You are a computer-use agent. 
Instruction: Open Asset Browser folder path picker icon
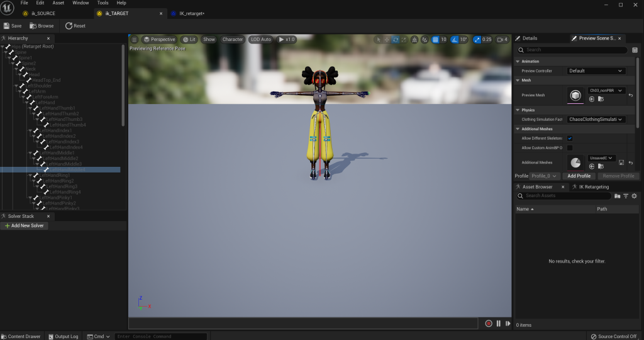click(x=618, y=196)
